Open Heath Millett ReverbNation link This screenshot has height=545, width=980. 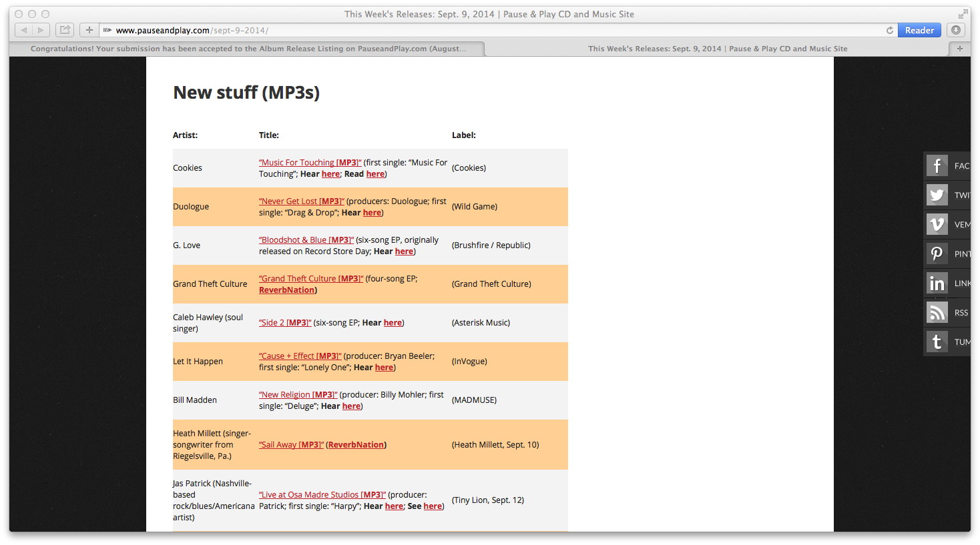pos(356,445)
